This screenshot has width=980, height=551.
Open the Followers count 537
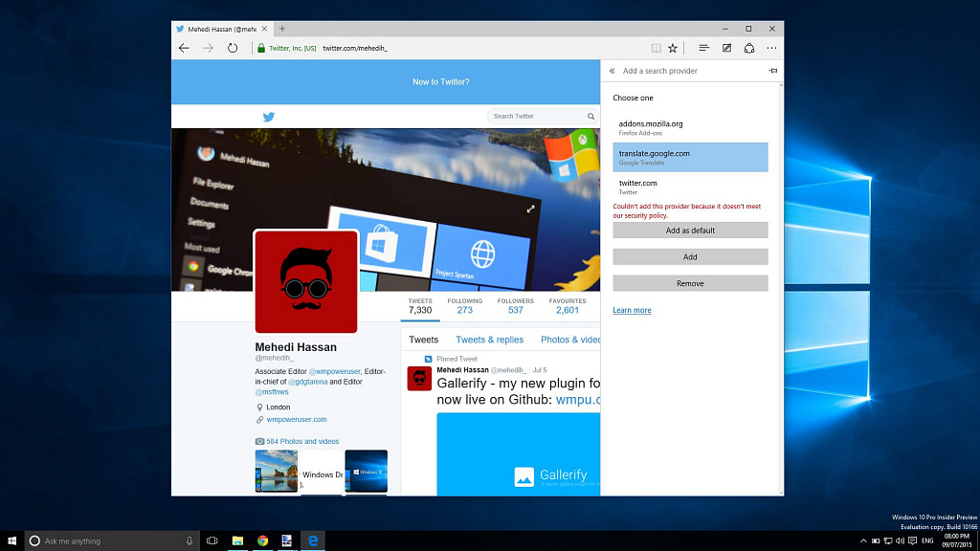coord(516,306)
